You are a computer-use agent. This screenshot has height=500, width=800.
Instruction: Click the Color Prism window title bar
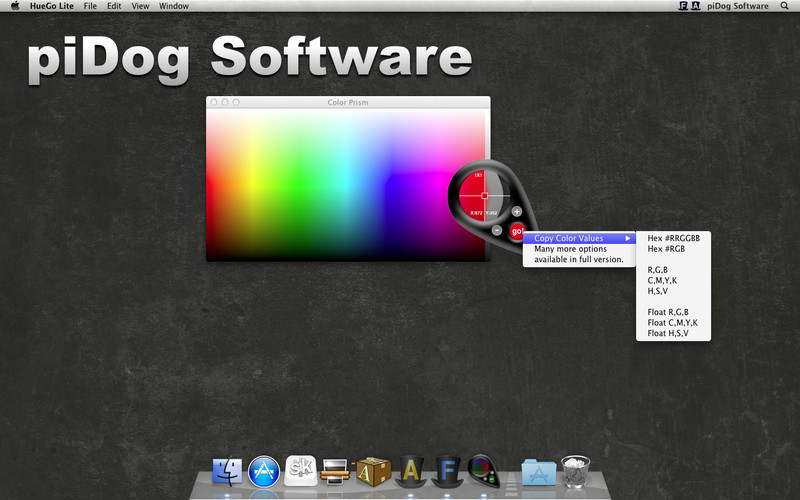coord(348,102)
